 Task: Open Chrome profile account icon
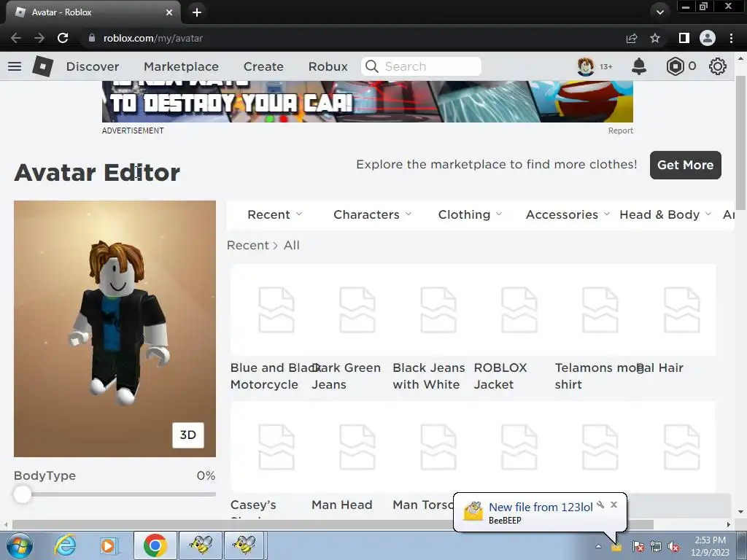point(708,38)
